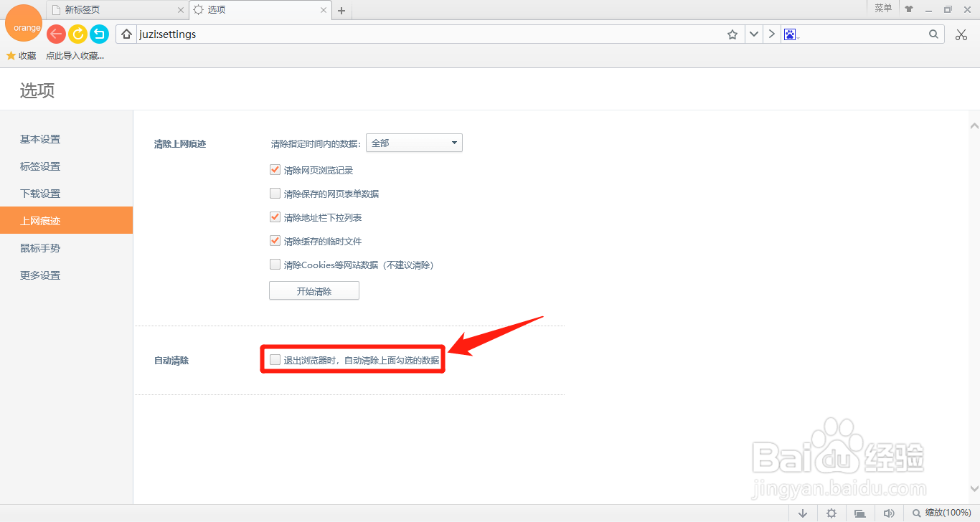The height and width of the screenshot is (522, 980).
Task: Click the search magnifier in the search box
Action: click(933, 34)
